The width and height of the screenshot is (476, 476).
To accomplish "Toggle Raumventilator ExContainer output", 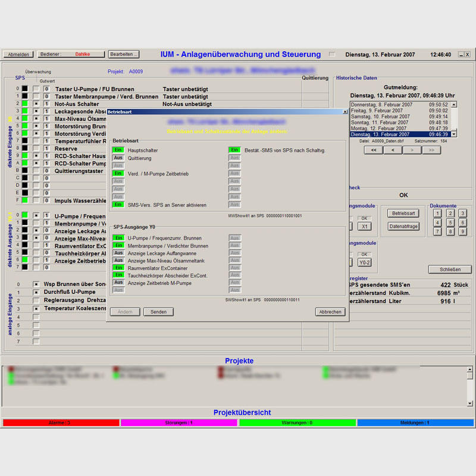I will [x=118, y=268].
